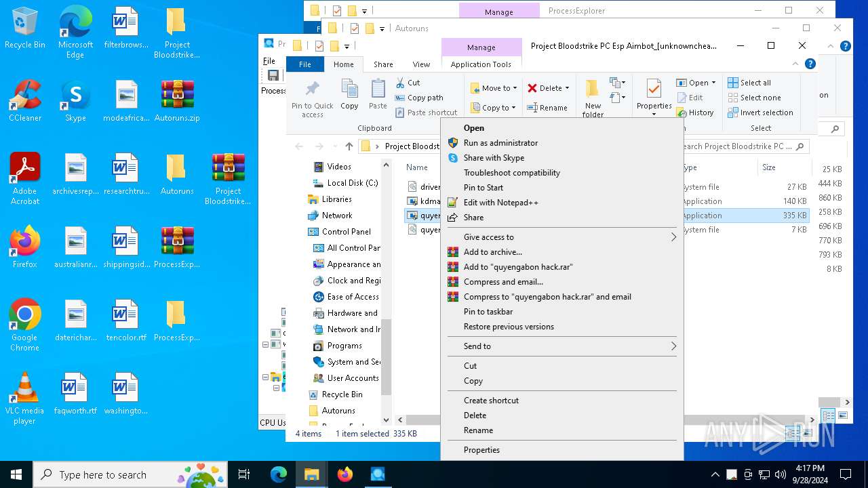The height and width of the screenshot is (488, 868).
Task: Expand the Delete options arrow
Action: [x=567, y=88]
